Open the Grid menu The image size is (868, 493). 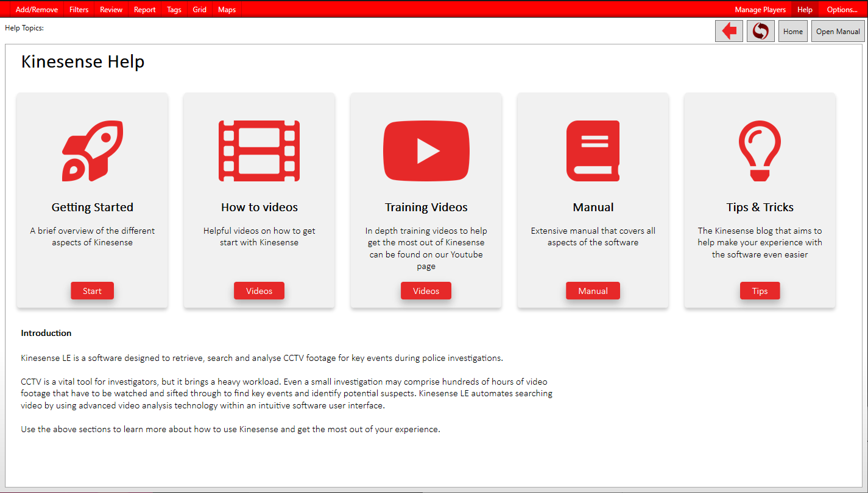pyautogui.click(x=200, y=9)
